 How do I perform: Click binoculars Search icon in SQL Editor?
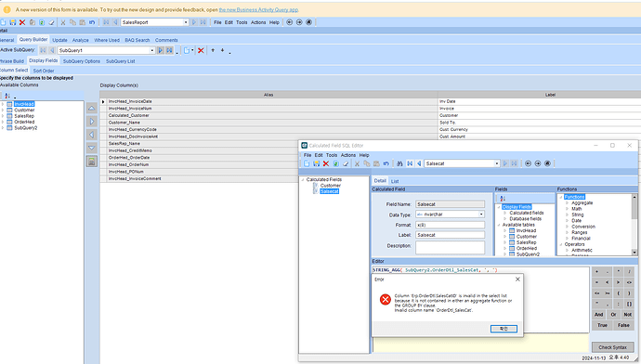point(399,163)
